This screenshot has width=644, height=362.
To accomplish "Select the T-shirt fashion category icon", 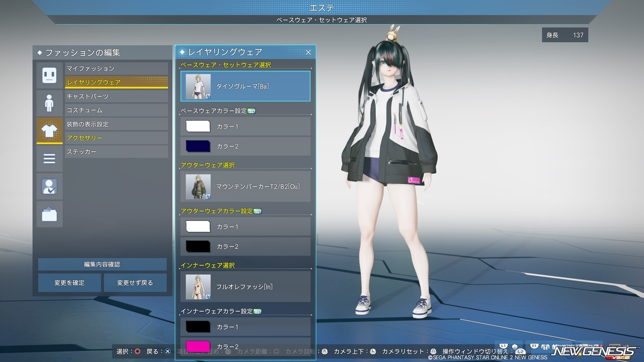I will click(x=49, y=131).
